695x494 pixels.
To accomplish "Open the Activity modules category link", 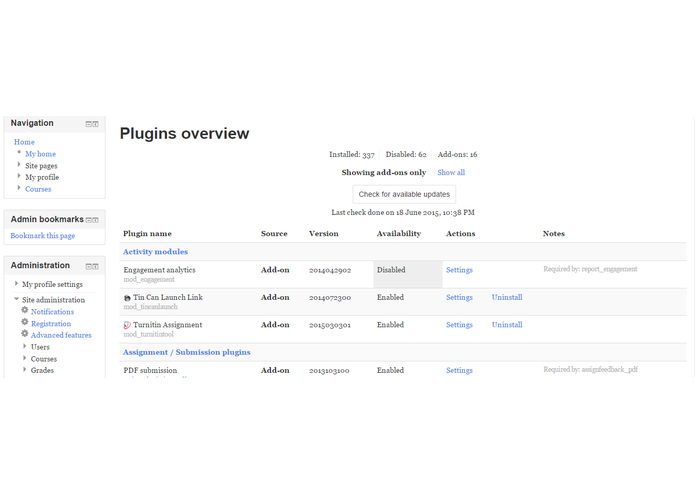I will point(156,252).
